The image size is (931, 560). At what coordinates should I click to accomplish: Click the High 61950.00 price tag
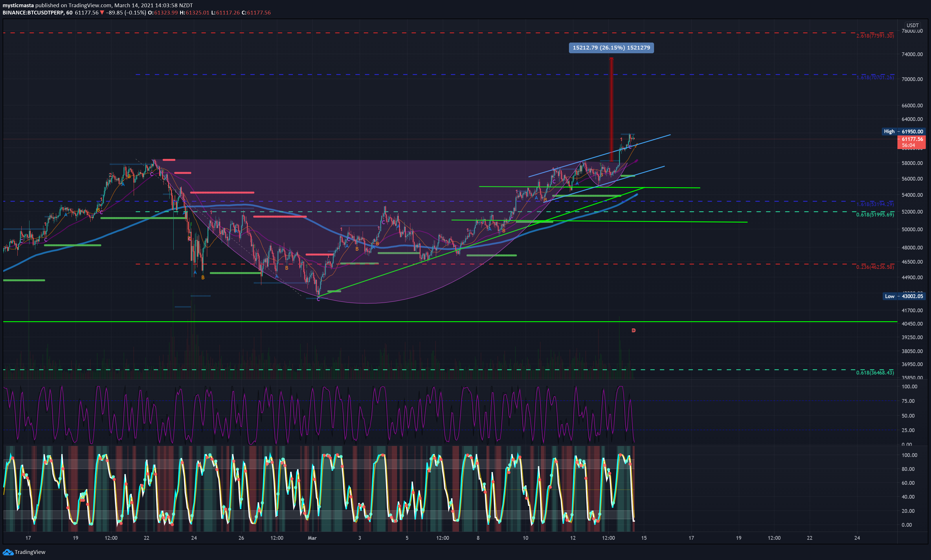click(903, 131)
